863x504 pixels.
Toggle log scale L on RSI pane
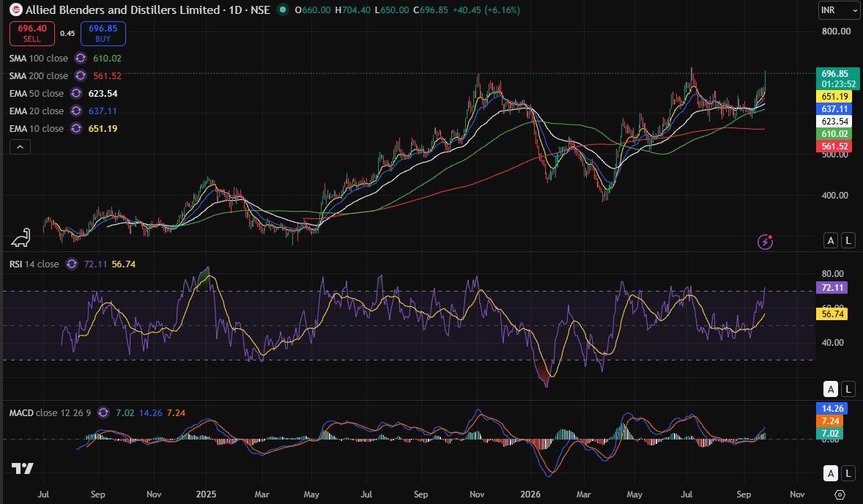[848, 389]
